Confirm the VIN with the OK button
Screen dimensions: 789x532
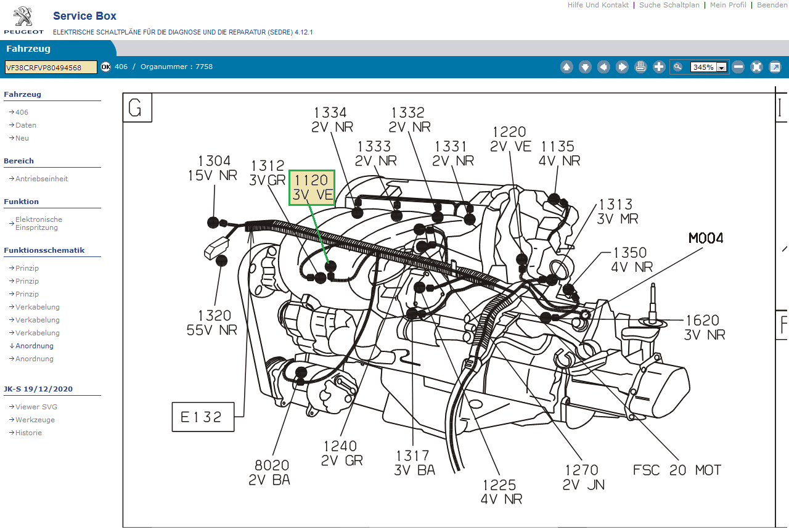(x=105, y=67)
